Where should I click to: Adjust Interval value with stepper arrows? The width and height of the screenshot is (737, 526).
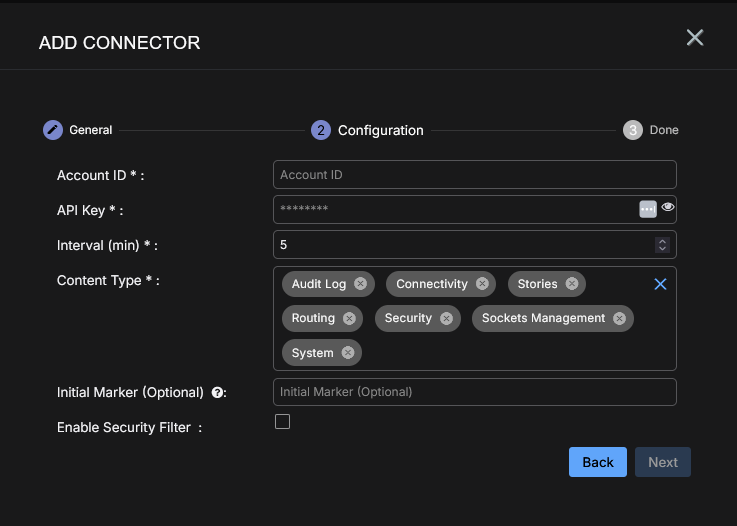pyautogui.click(x=662, y=244)
